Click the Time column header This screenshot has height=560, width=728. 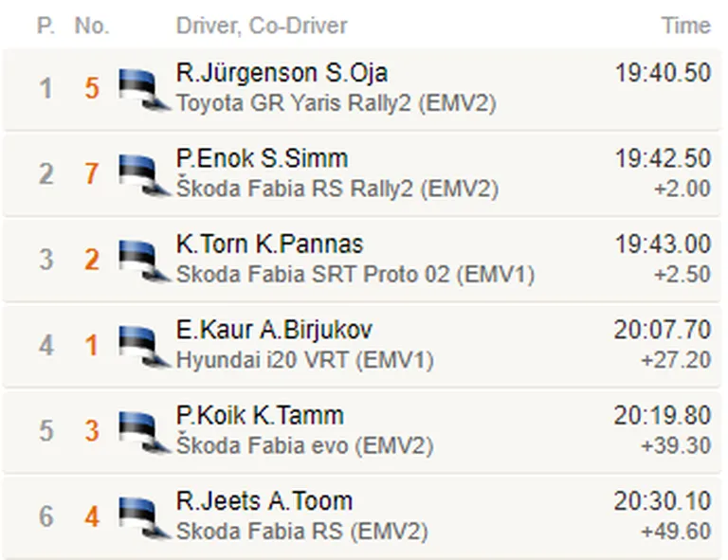(x=686, y=26)
